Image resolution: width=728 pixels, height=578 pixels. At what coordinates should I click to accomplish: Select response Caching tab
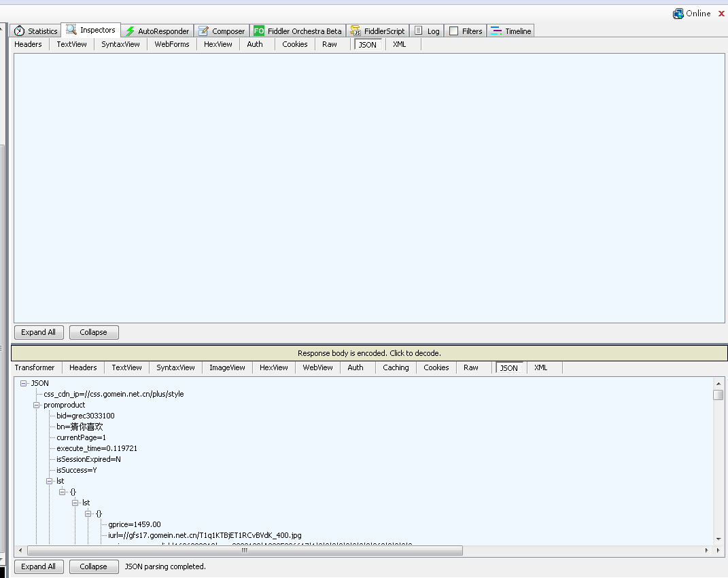[x=396, y=367]
